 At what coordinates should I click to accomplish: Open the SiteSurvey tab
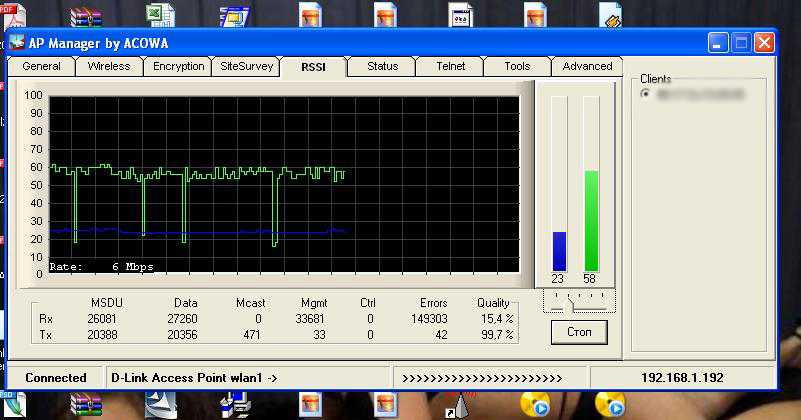click(246, 67)
